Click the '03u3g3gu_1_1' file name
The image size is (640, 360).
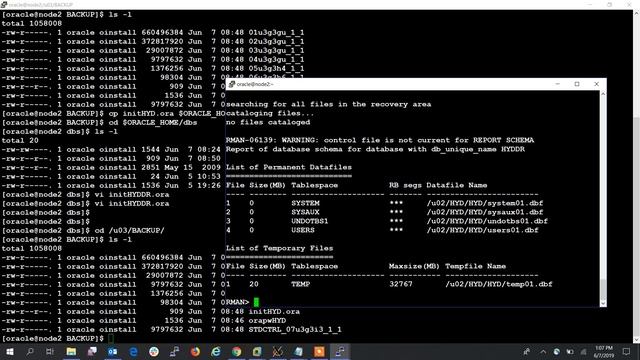click(276, 50)
